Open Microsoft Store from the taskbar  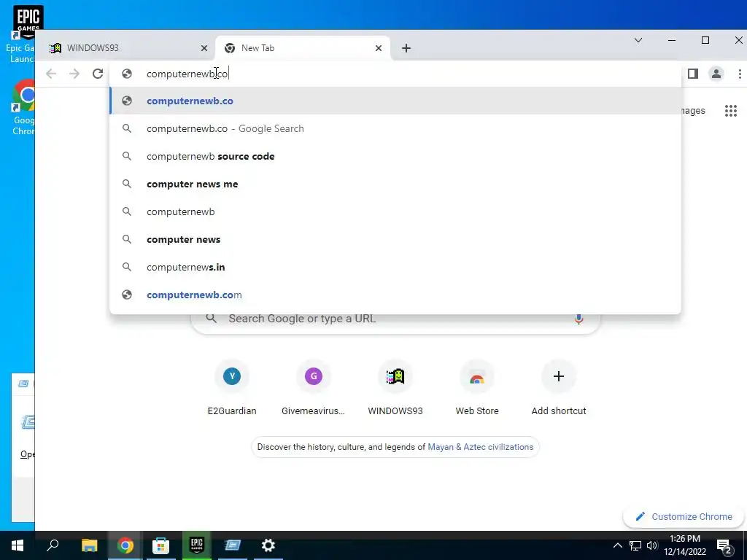pos(160,545)
